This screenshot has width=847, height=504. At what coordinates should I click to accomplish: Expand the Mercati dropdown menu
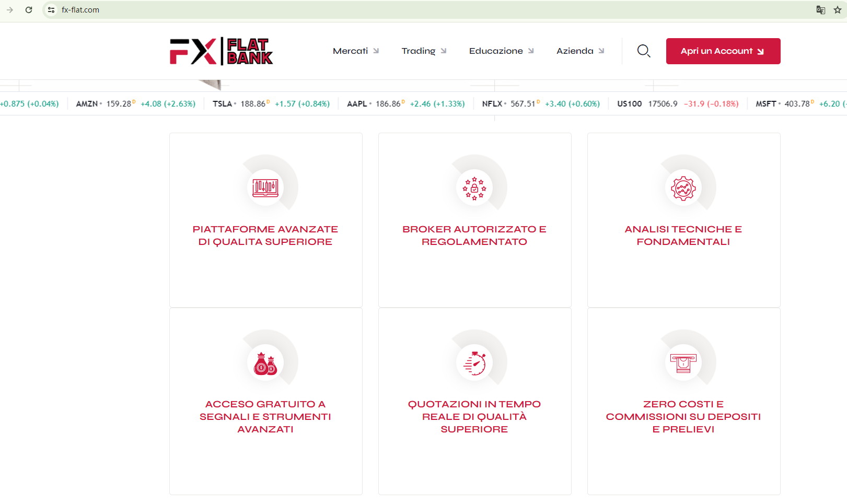click(x=356, y=51)
